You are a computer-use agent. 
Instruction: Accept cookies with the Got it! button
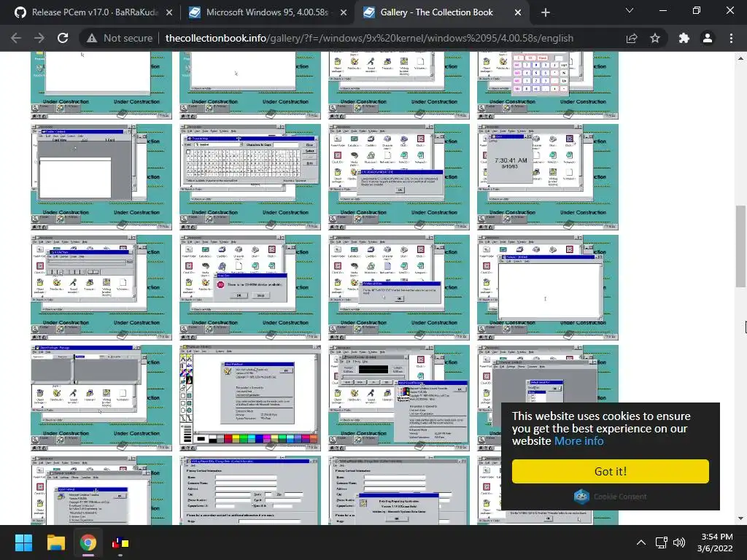pos(611,472)
